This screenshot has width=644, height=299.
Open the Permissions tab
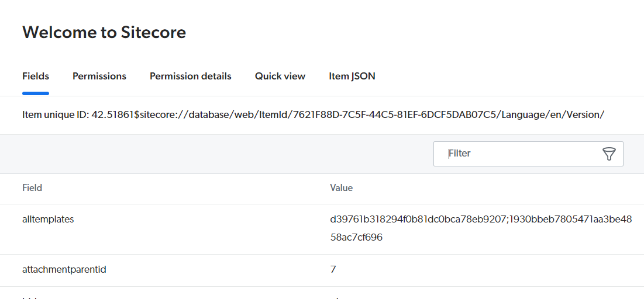[99, 77]
